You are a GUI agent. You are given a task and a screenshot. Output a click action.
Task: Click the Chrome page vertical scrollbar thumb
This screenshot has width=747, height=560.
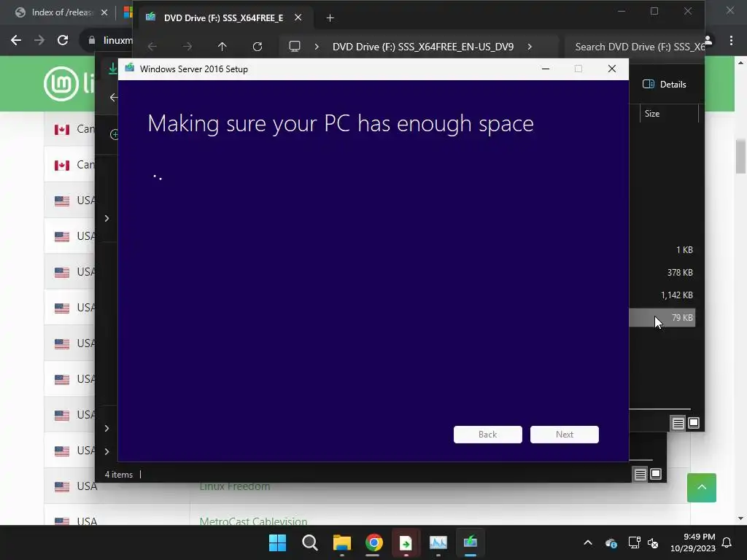[741, 156]
